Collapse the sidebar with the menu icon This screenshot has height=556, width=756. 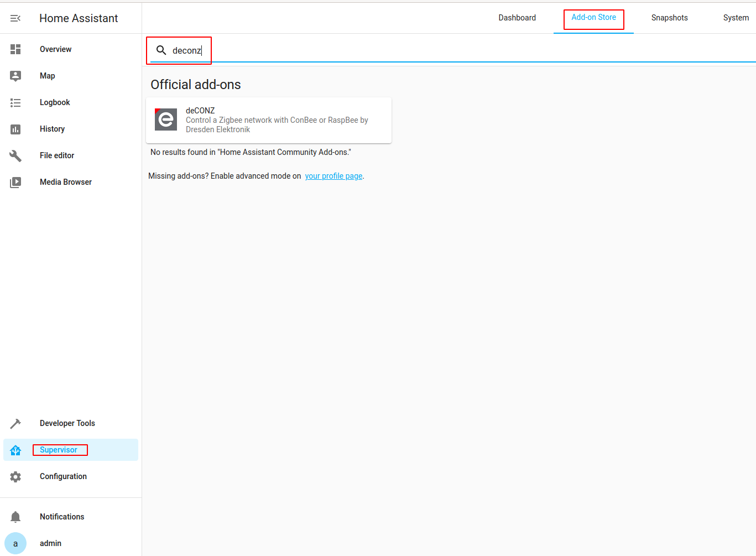click(x=15, y=18)
